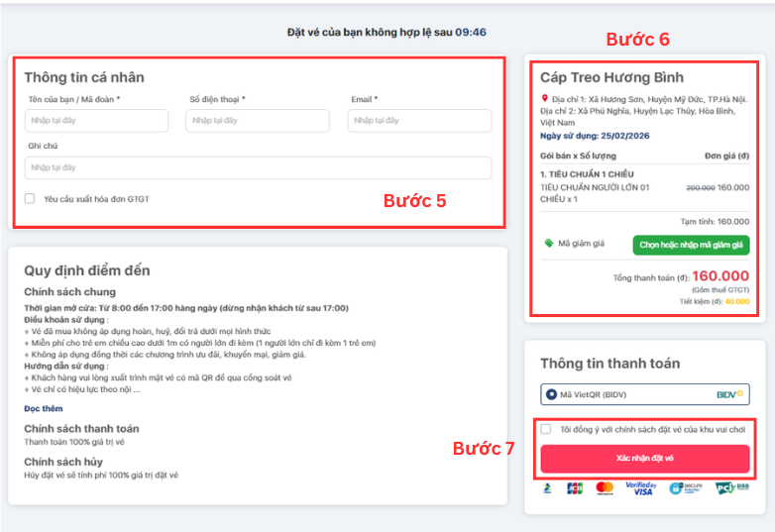Enable the GTGT invoice request checkbox
Image resolution: width=775 pixels, height=532 pixels.
point(30,199)
